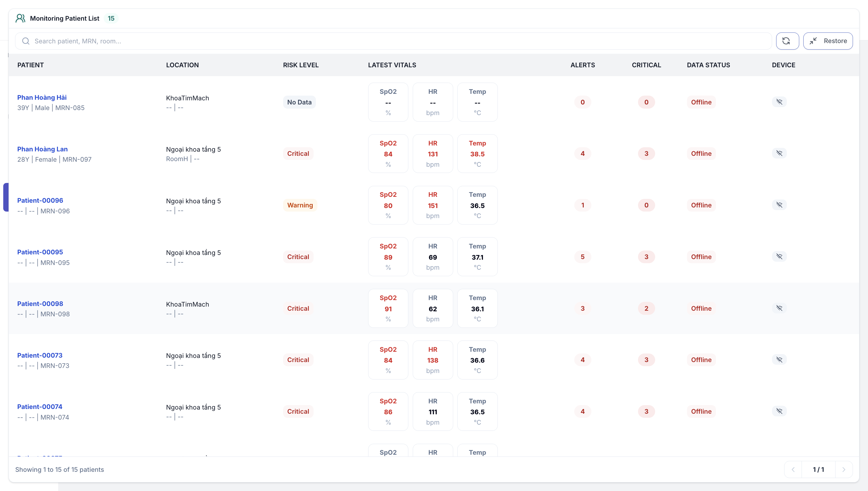Open the patient Phan Hoàng Hải
Viewport: 868px width, 491px height.
42,97
